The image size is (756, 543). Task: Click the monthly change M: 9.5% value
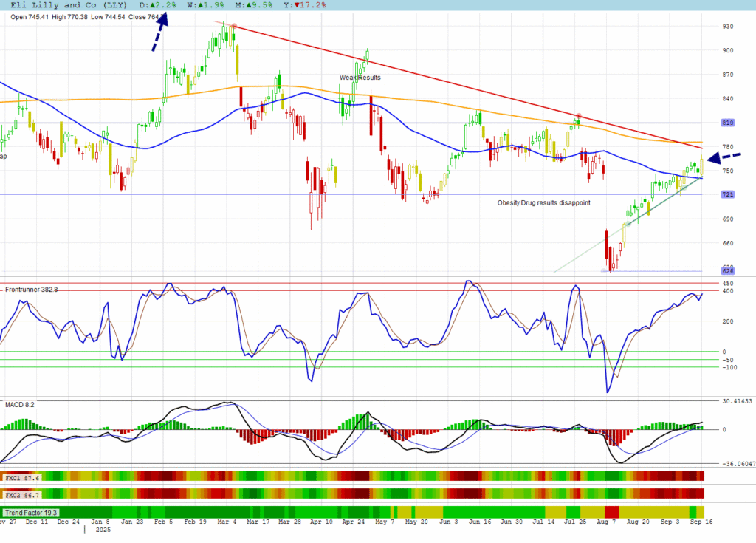(254, 5)
